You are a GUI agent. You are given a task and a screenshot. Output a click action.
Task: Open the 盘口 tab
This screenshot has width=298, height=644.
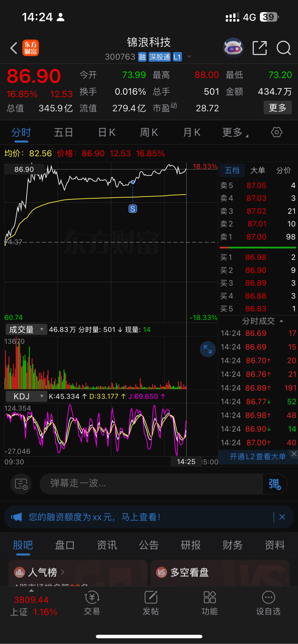tap(65, 545)
